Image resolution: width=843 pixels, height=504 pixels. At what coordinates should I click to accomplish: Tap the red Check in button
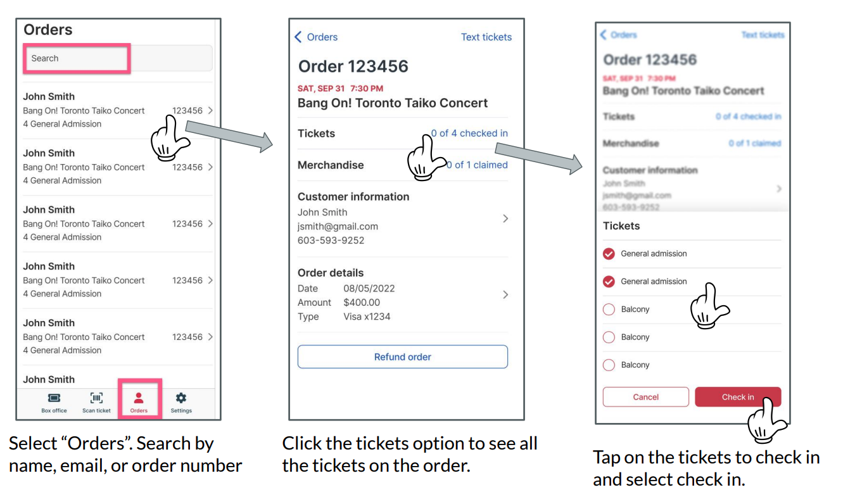pos(738,397)
